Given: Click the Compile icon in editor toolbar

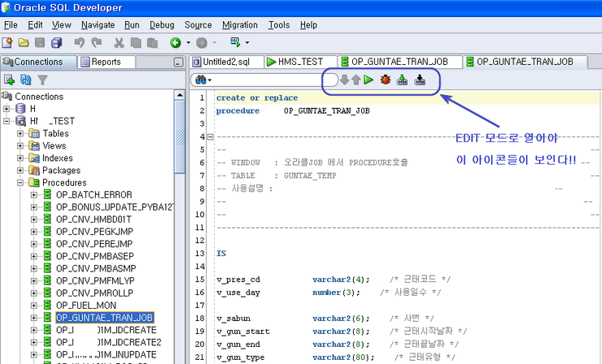Looking at the screenshot, I should pos(402,80).
